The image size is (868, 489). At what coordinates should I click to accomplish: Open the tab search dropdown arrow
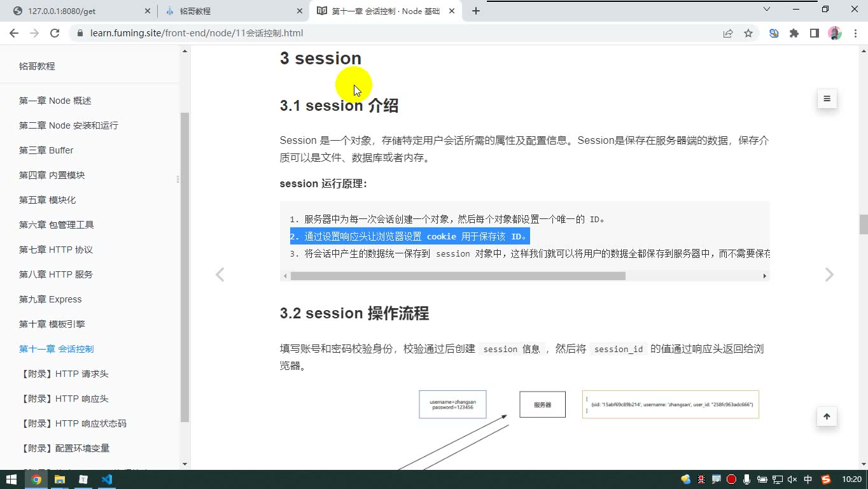(767, 9)
